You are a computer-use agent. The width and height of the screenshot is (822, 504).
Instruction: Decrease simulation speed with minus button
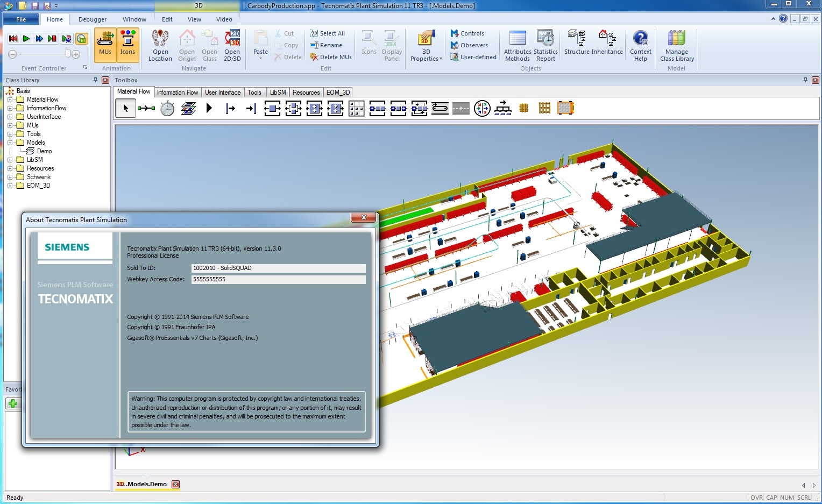pyautogui.click(x=12, y=54)
